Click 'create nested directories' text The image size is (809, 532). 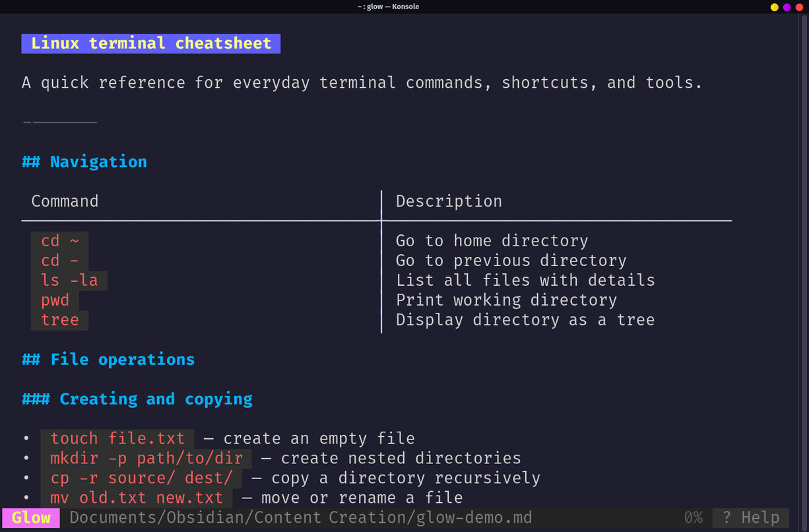(401, 458)
